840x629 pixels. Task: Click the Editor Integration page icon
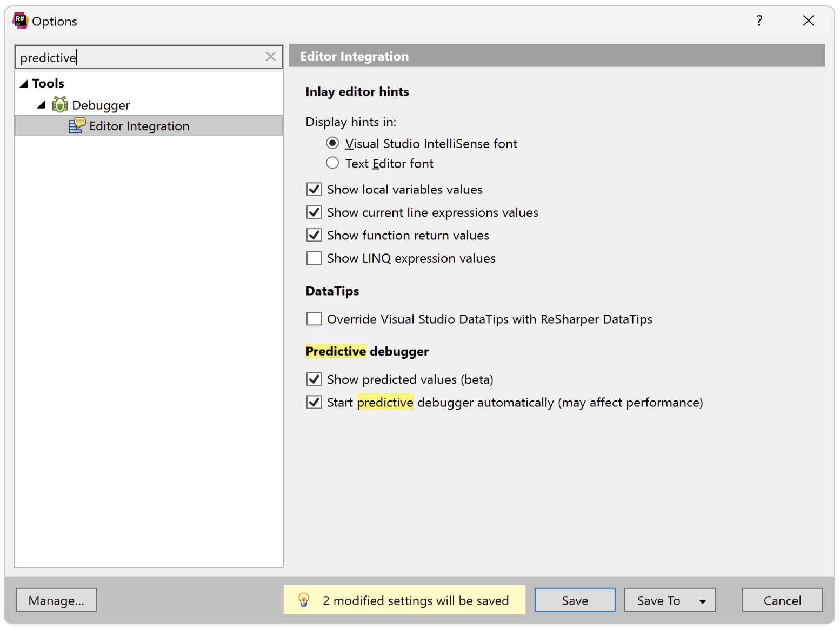point(77,125)
